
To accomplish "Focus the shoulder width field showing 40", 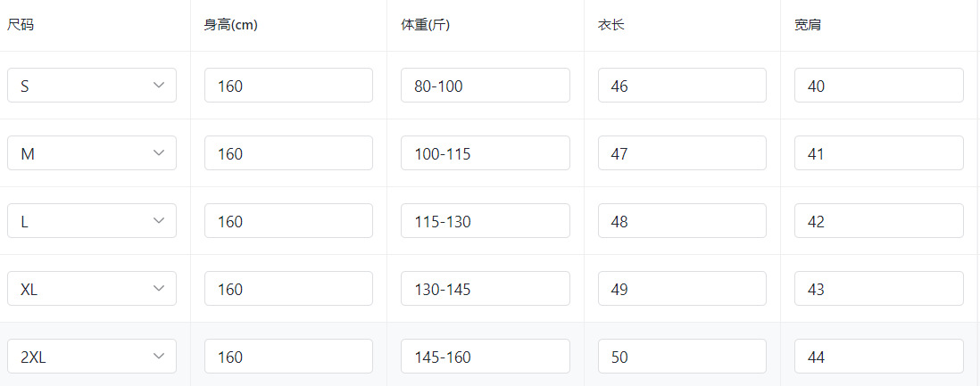I will click(x=878, y=86).
